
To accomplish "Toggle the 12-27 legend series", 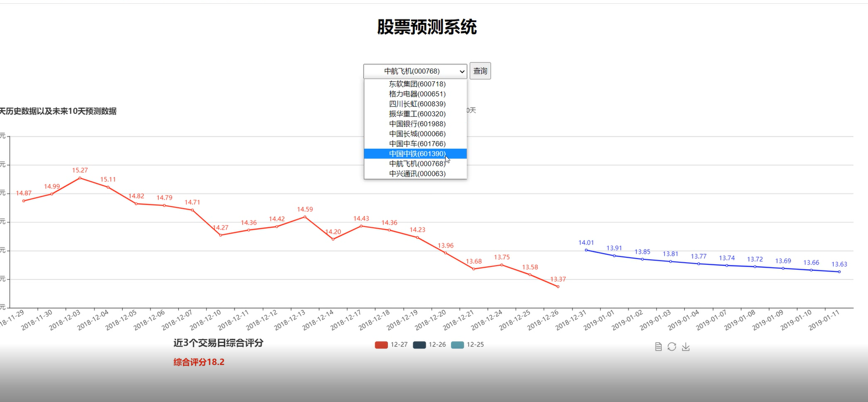I will [391, 344].
